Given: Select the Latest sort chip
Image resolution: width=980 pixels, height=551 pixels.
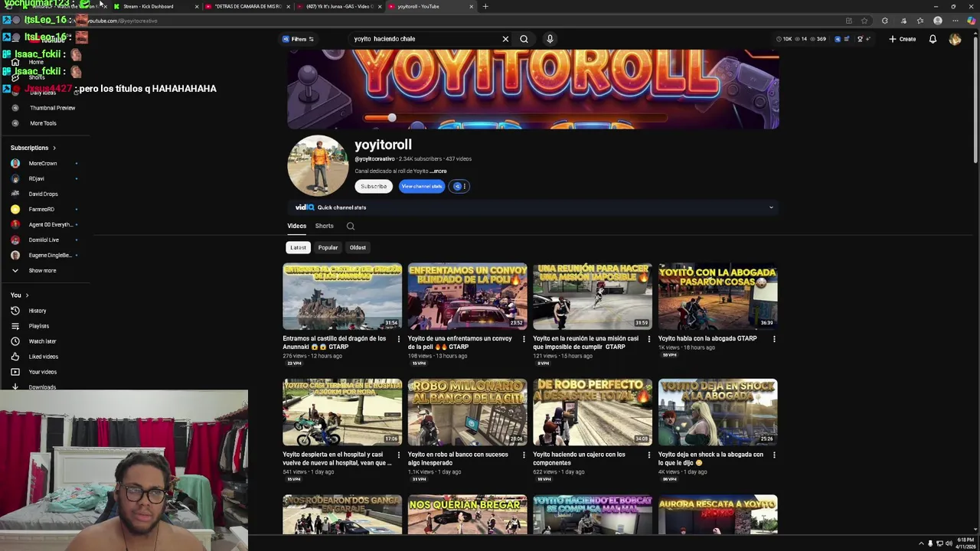Looking at the screenshot, I should tap(298, 247).
